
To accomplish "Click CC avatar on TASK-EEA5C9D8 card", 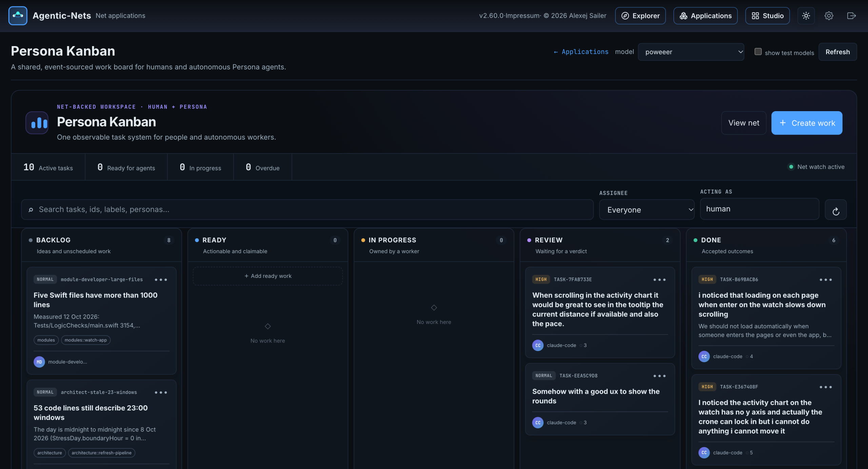I will click(538, 423).
